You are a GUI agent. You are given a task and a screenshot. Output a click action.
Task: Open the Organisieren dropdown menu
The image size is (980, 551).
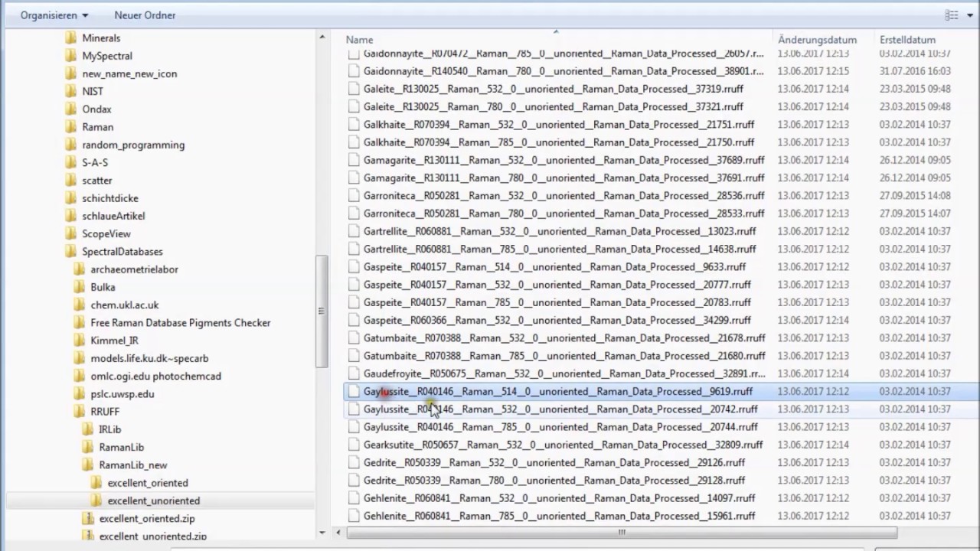[x=54, y=15]
